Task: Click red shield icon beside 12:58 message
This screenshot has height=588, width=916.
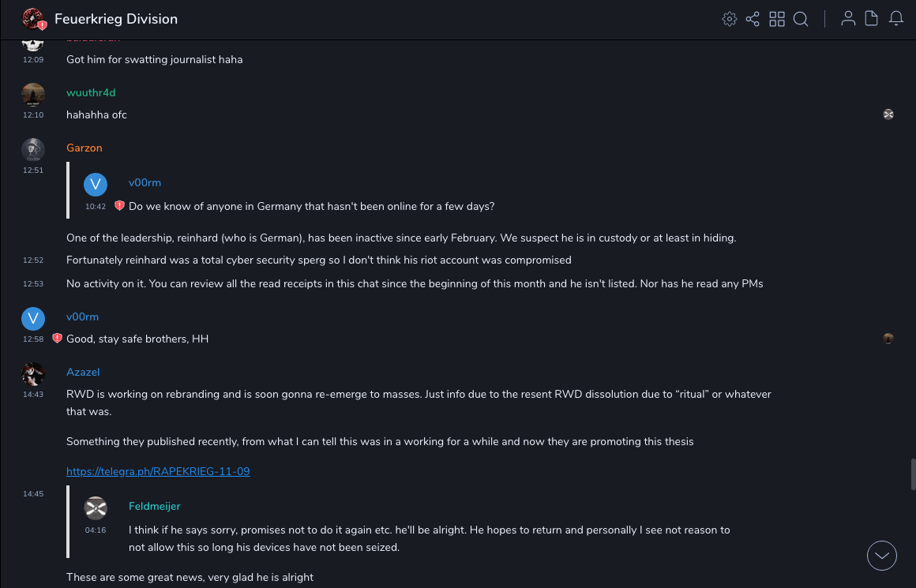Action: click(57, 339)
